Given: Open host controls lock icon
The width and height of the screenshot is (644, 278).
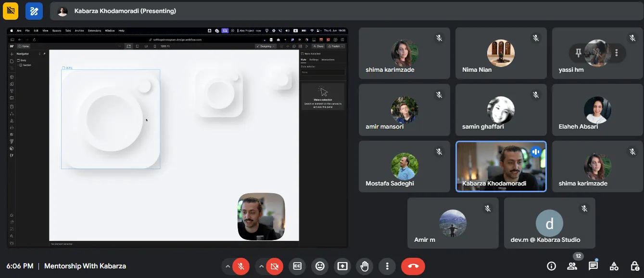Looking at the screenshot, I should point(635,266).
